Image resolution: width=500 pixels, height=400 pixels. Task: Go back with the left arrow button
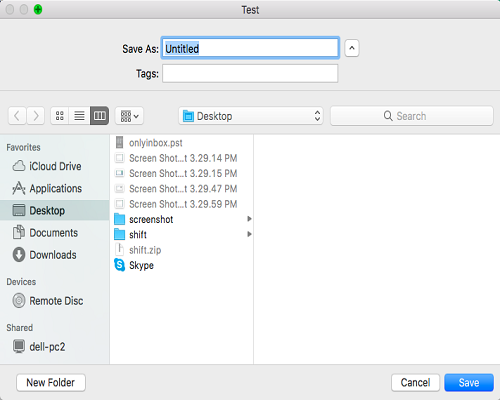(17, 116)
